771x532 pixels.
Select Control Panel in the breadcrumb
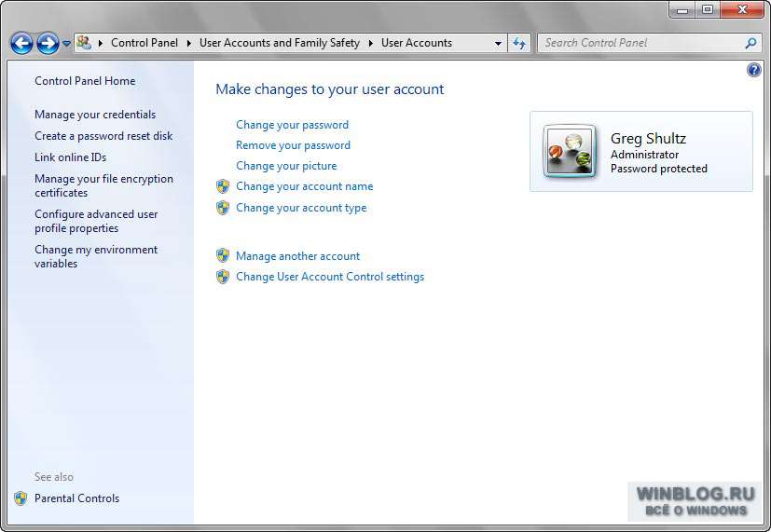click(145, 43)
